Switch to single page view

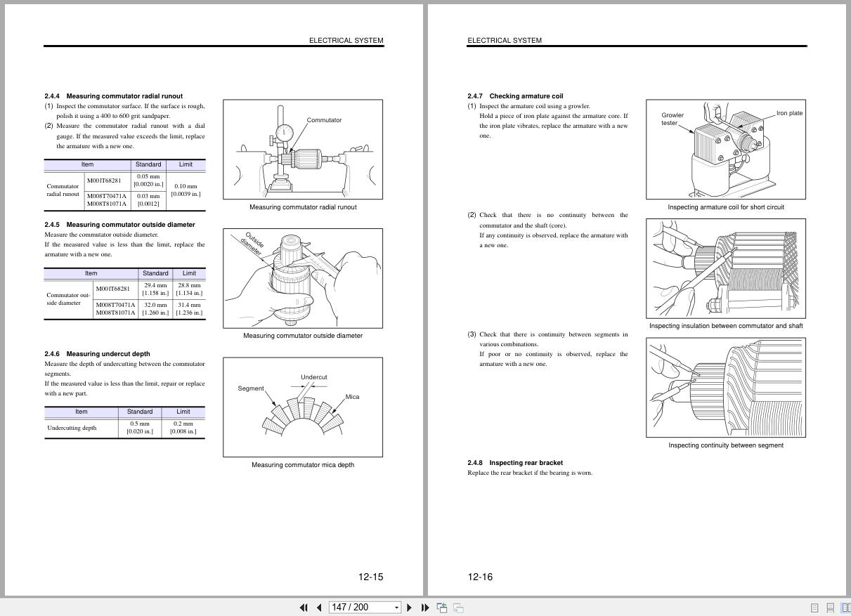(x=815, y=608)
